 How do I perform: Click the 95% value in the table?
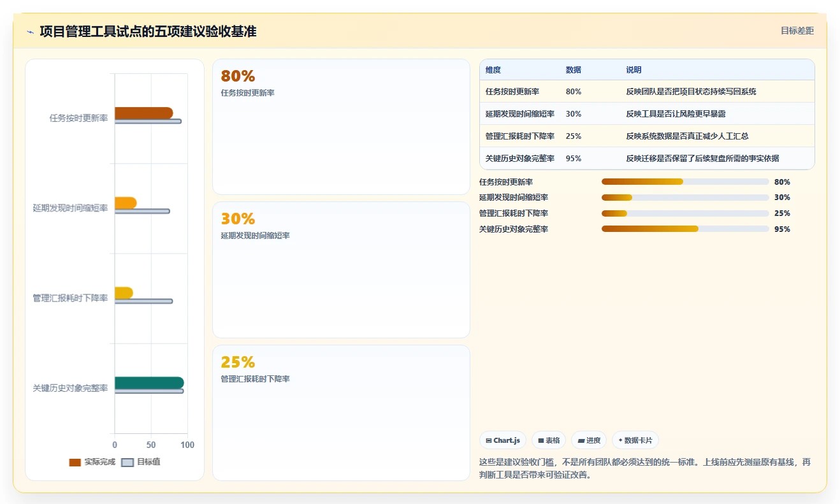(574, 159)
